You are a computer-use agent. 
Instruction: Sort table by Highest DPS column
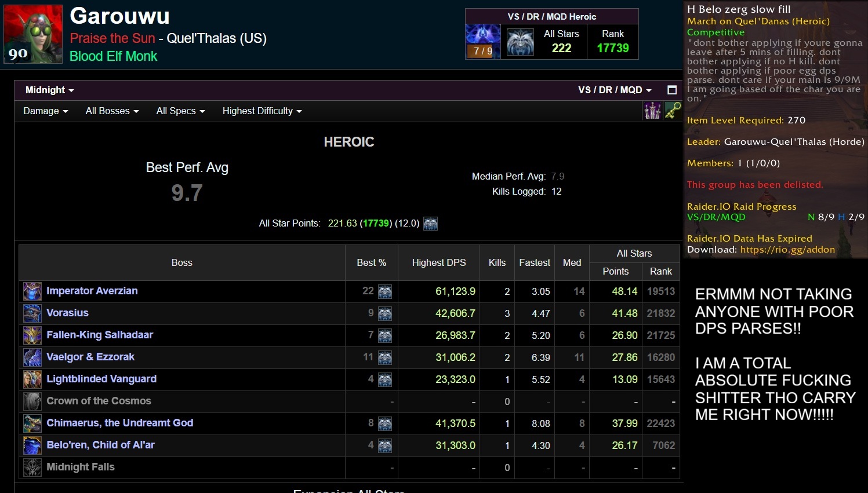[439, 263]
